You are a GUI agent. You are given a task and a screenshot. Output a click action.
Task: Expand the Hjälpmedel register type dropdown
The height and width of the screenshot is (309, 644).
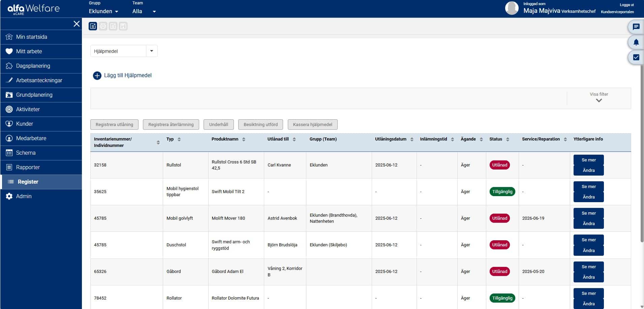point(152,51)
